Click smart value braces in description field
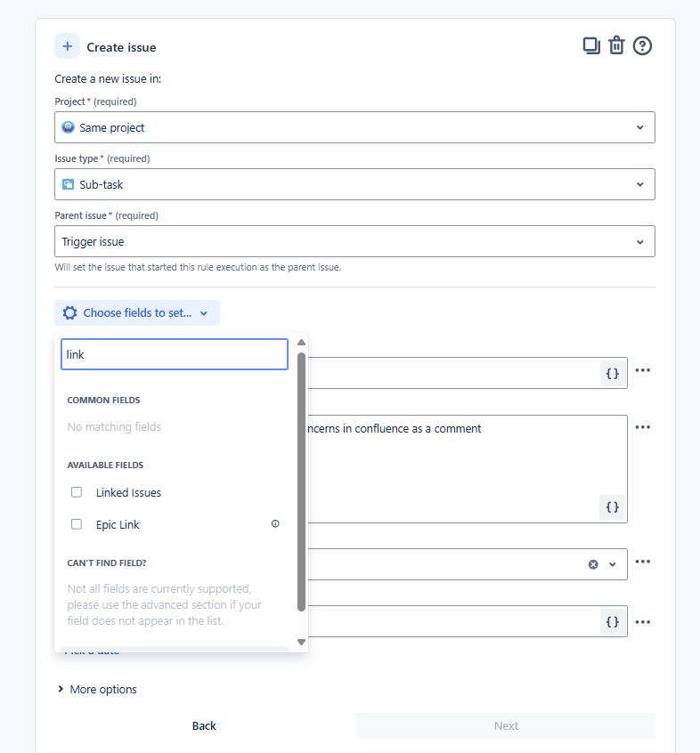This screenshot has width=700, height=753. tap(612, 506)
